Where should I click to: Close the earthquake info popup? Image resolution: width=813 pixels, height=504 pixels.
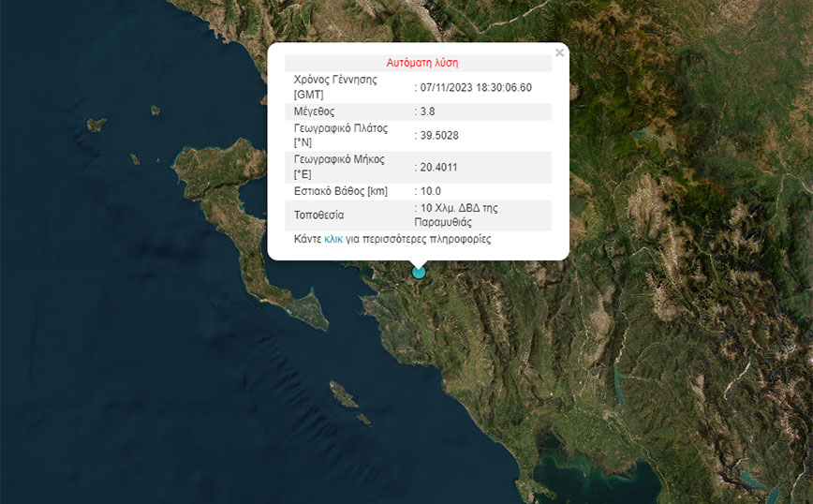tap(559, 53)
